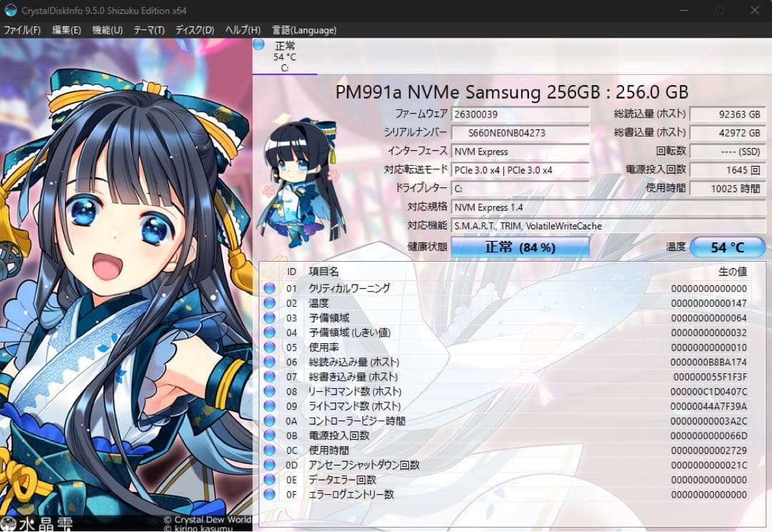Open the テーマ menu
Viewport: 772px width, 532px height.
point(148,30)
